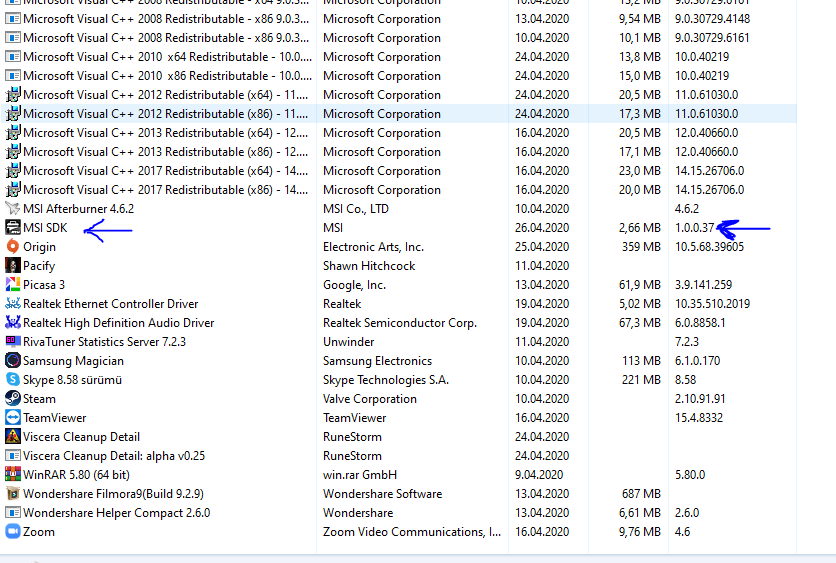This screenshot has height=563, width=836.
Task: Click the Viscera Cleanup Detail game icon
Action: [x=13, y=437]
